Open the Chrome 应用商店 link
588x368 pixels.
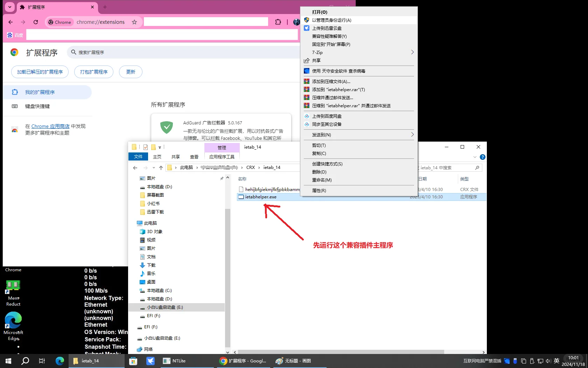pos(50,126)
